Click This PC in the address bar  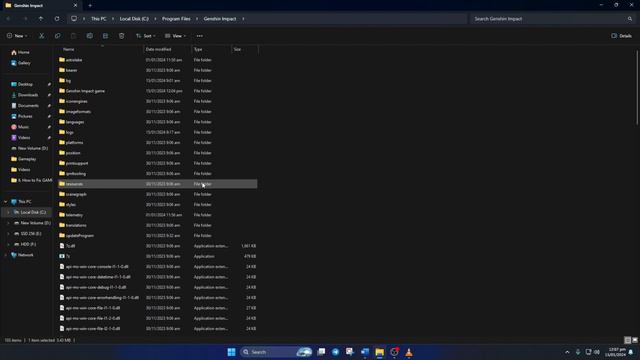(x=99, y=19)
